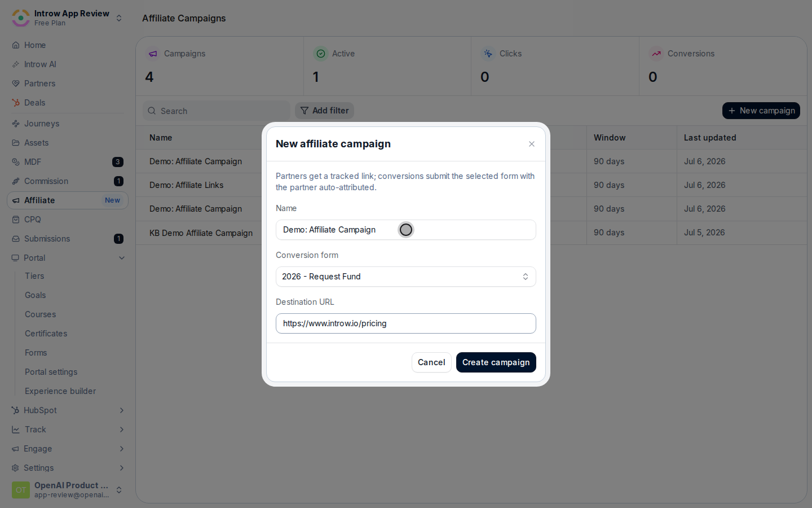The width and height of the screenshot is (812, 508).
Task: Select Affiliate in the sidebar menu
Action: pos(68,200)
